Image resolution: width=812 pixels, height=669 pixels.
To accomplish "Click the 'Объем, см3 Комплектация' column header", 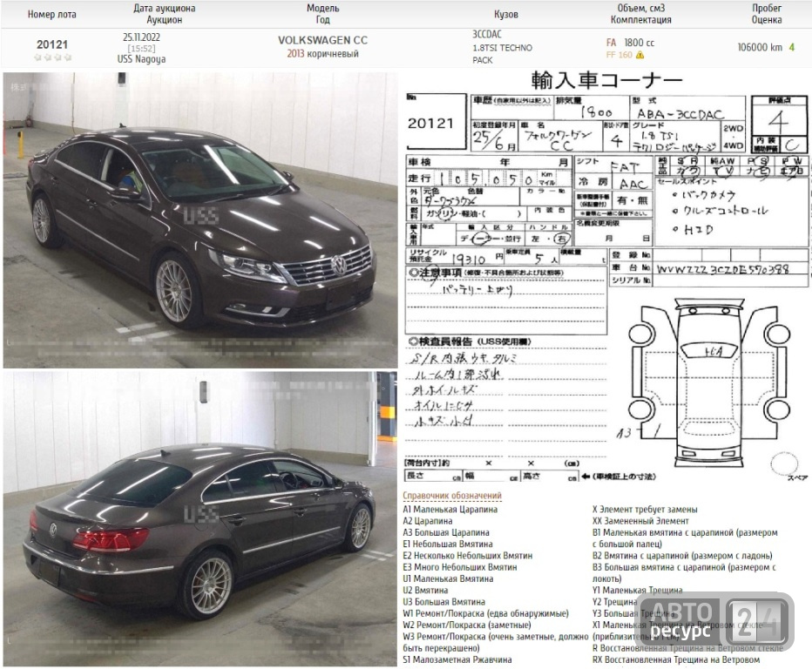I will click(641, 14).
